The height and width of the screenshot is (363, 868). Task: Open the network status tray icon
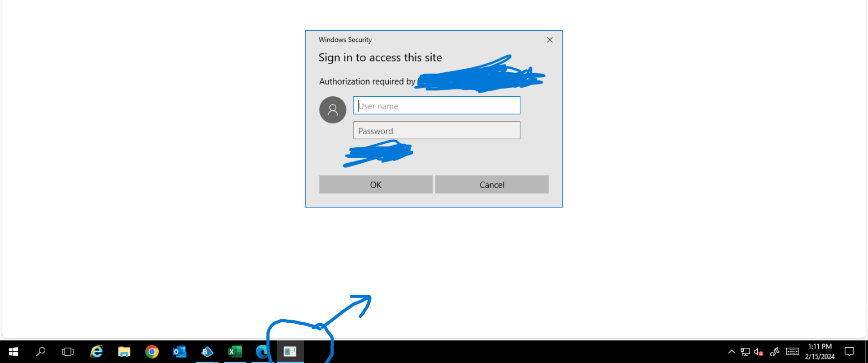click(x=745, y=352)
